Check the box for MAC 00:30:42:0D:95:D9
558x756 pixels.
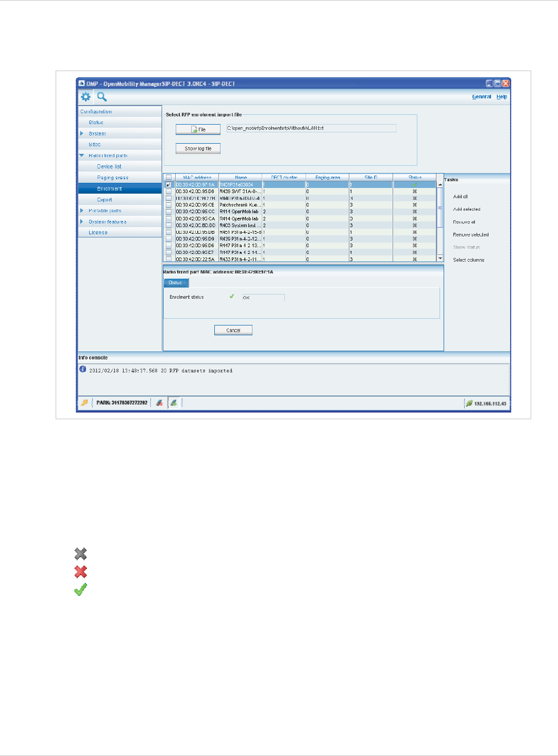tap(168, 239)
